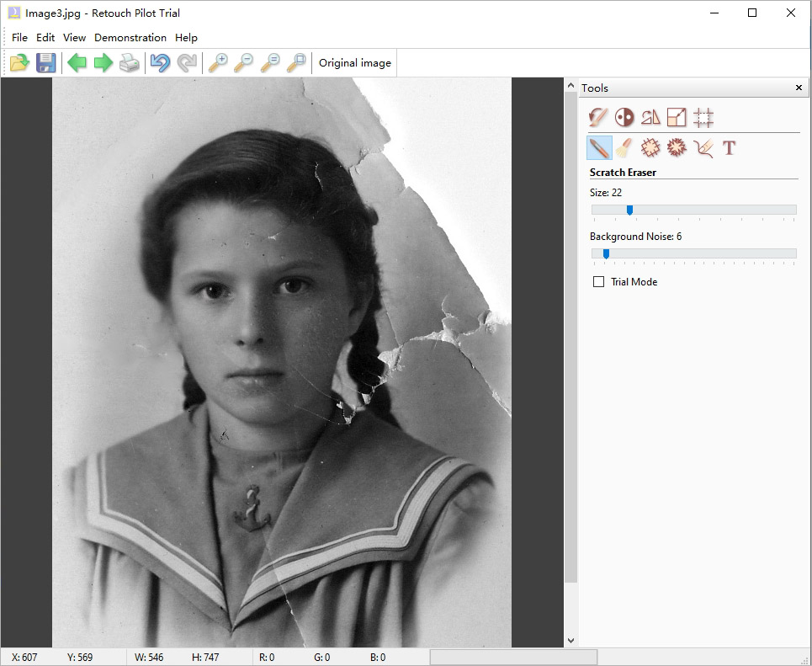Open the brightness contrast circle tool
812x666 pixels.
(x=624, y=117)
